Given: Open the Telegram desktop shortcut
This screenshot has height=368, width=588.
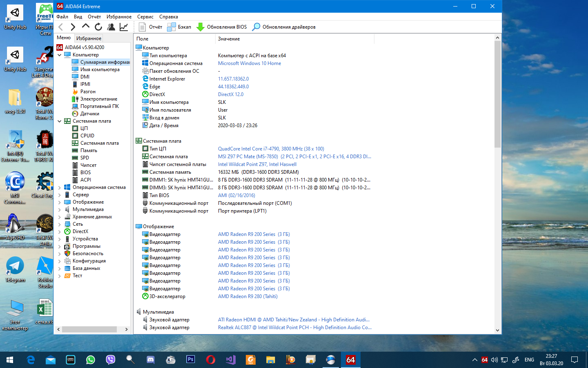Looking at the screenshot, I should [15, 270].
